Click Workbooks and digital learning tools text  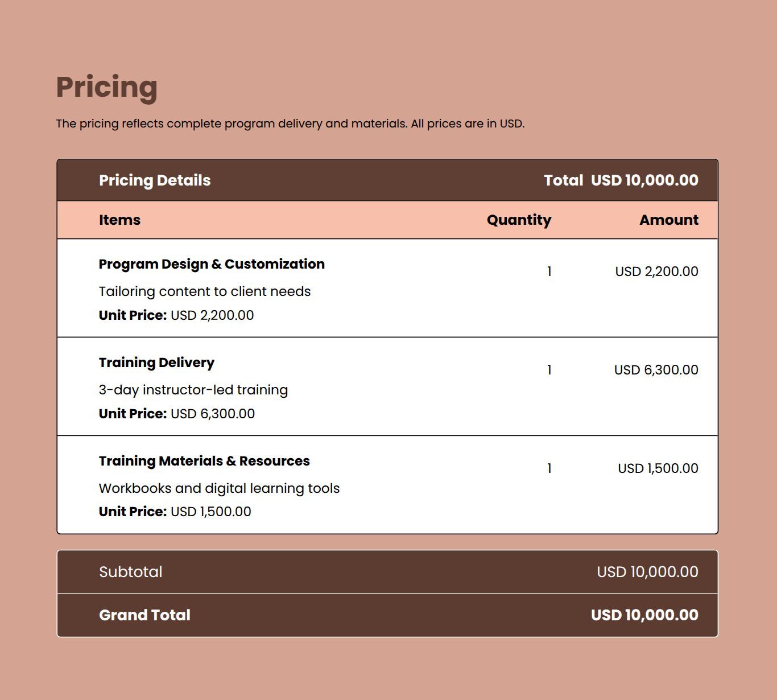[x=219, y=488]
